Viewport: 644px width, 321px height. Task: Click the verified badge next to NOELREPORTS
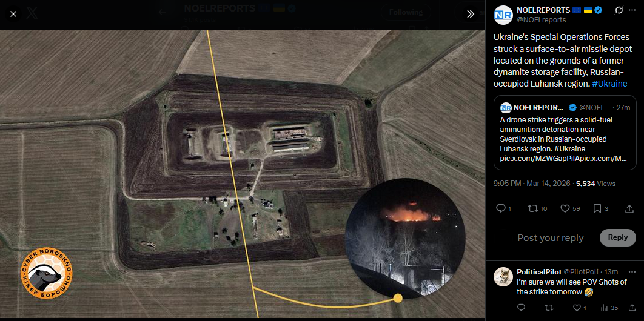pyautogui.click(x=599, y=10)
